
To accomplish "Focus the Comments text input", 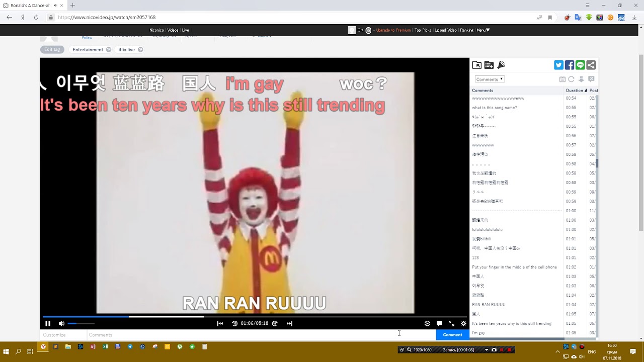I will tap(261, 335).
